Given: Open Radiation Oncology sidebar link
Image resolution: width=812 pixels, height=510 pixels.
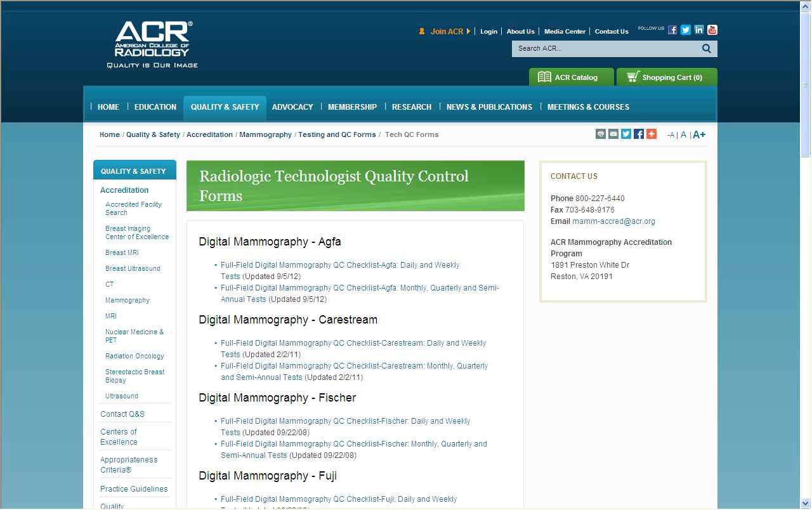Looking at the screenshot, I should 134,356.
